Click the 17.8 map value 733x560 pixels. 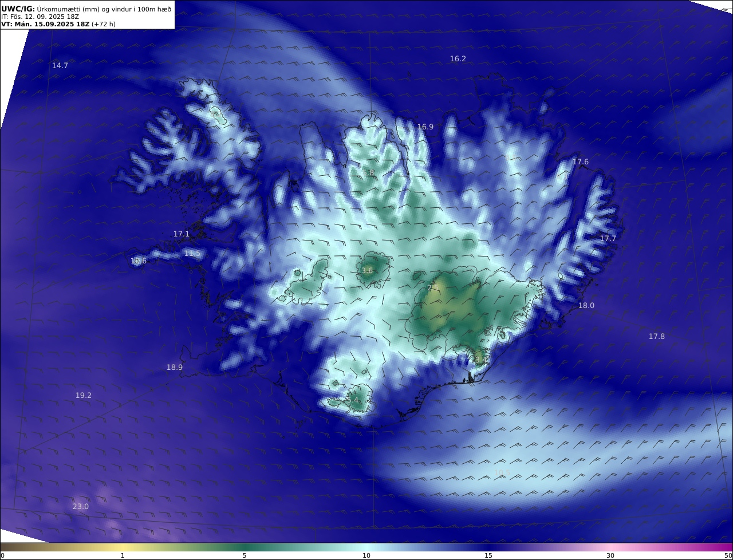pos(657,337)
